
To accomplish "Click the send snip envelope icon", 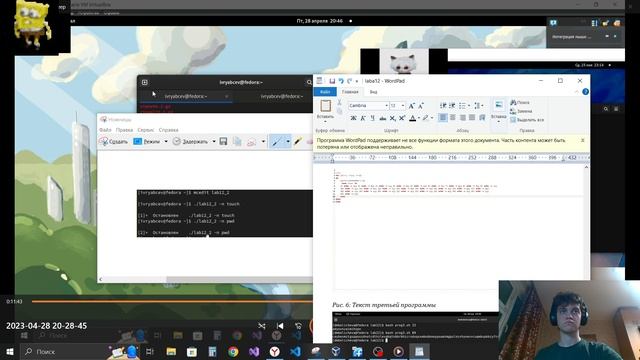I will pyautogui.click(x=251, y=142).
